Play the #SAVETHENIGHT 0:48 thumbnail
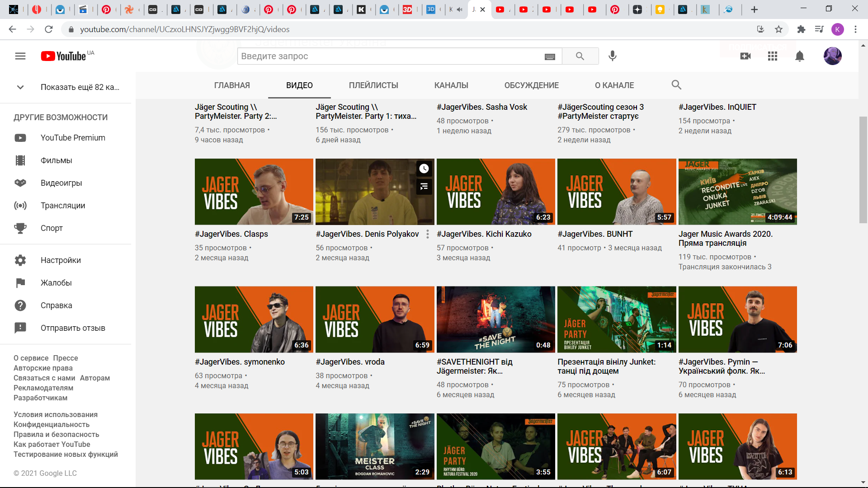 [495, 319]
